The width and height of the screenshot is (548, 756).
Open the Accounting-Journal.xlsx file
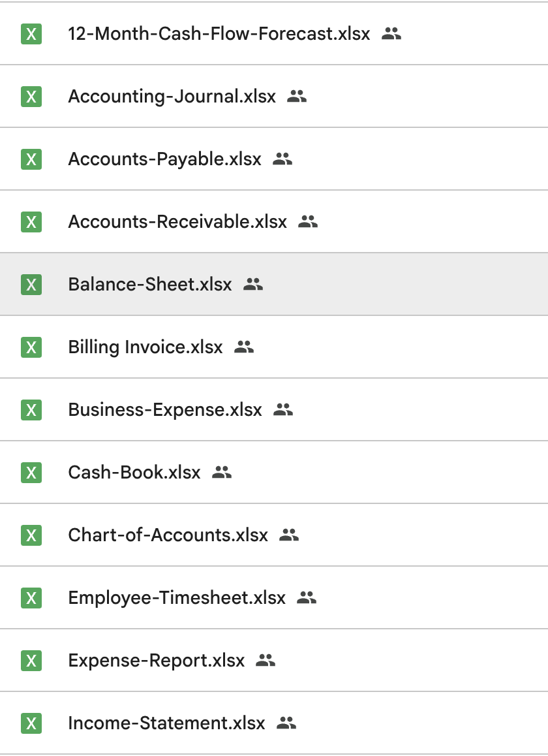point(172,97)
